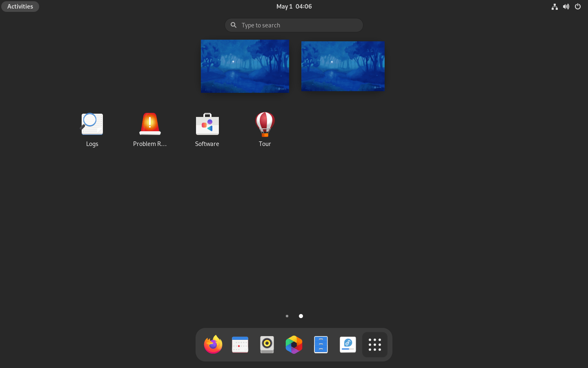Screen dimensions: 588x368
Task: Click the Activities button
Action: [x=20, y=7]
